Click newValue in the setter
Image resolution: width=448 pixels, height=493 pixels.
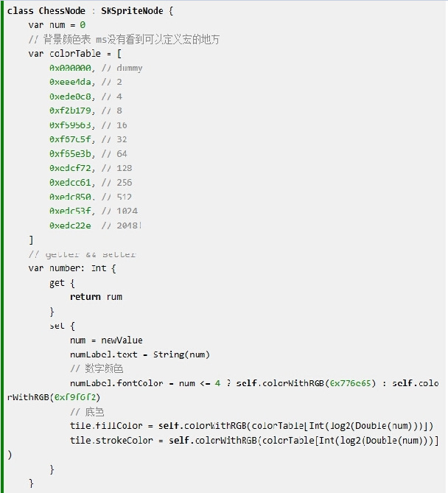tap(122, 340)
